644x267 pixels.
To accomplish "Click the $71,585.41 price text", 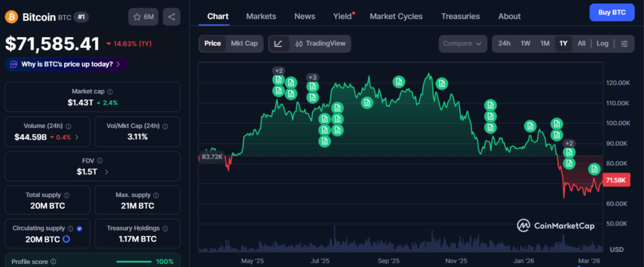I will pos(53,43).
